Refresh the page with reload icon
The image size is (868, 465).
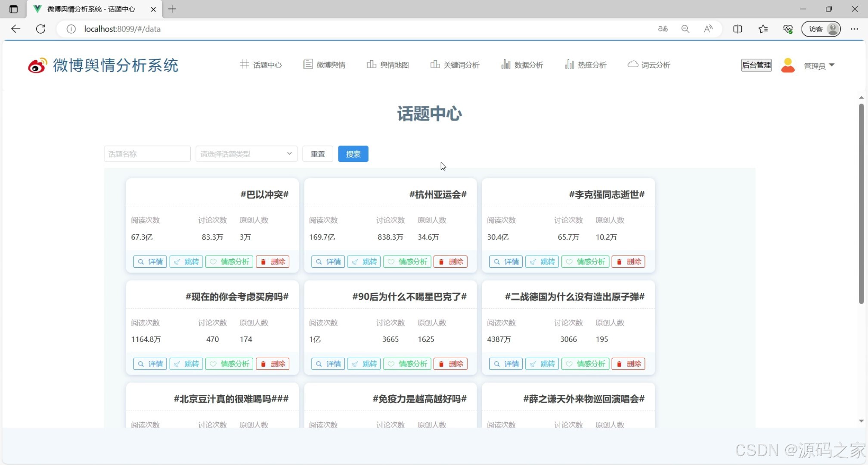click(41, 29)
